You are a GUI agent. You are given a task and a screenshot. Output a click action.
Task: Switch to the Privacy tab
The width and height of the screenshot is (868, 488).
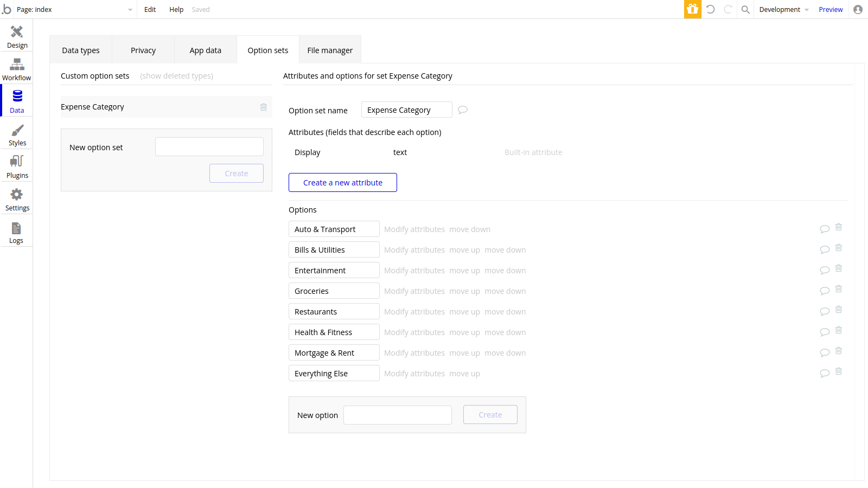143,50
